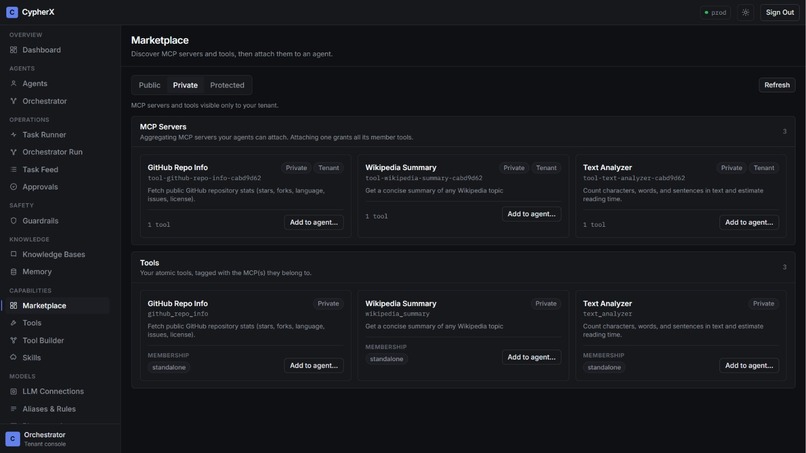Click the Dashboard sidebar icon

(13, 50)
